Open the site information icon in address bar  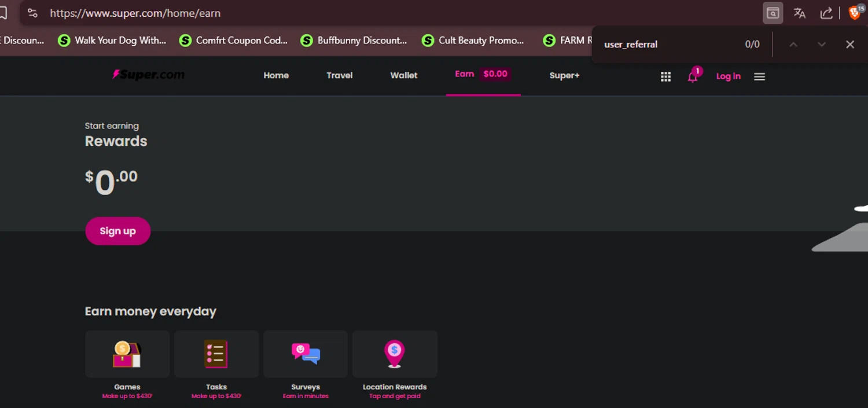(32, 13)
